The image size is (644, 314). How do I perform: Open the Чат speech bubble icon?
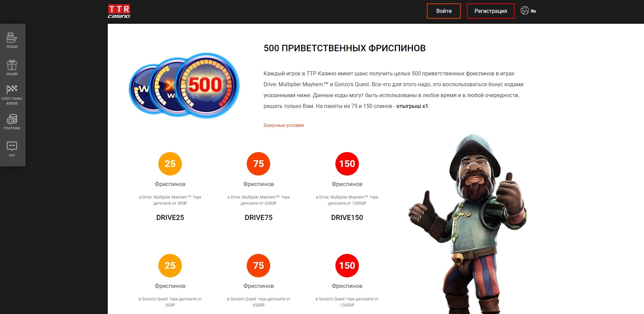[x=12, y=146]
